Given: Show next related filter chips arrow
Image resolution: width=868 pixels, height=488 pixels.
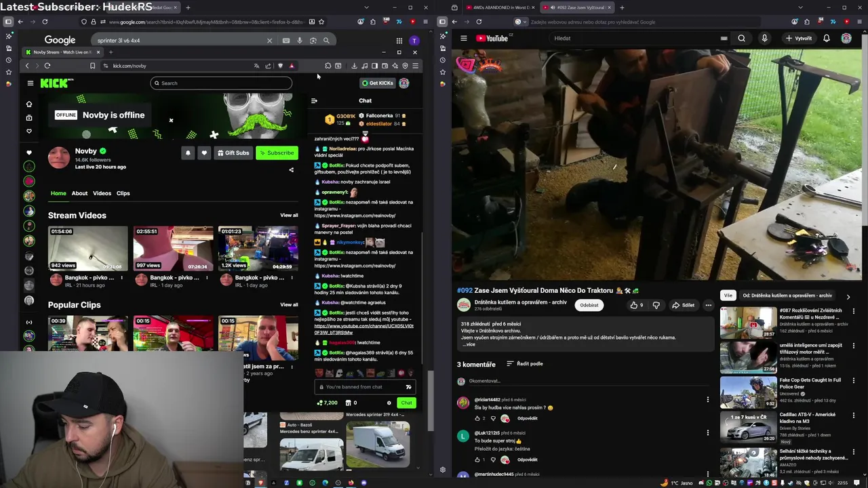Looking at the screenshot, I should click(x=848, y=296).
